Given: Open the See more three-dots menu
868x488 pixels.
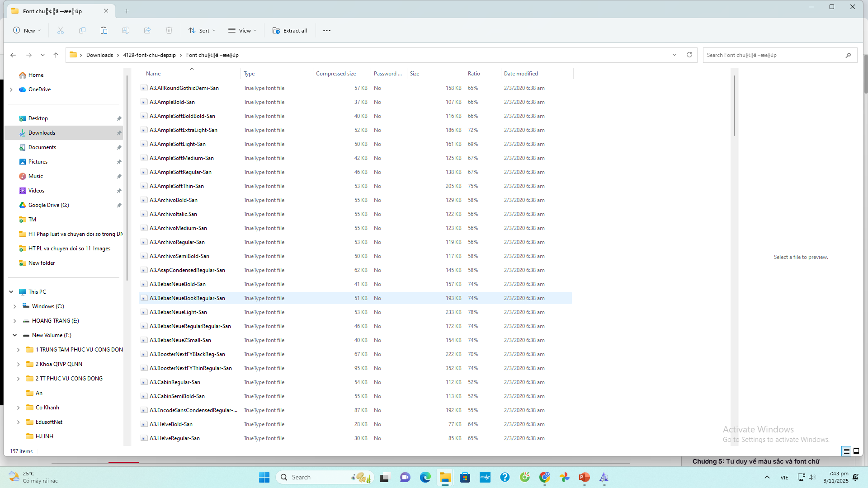Looking at the screenshot, I should point(326,31).
